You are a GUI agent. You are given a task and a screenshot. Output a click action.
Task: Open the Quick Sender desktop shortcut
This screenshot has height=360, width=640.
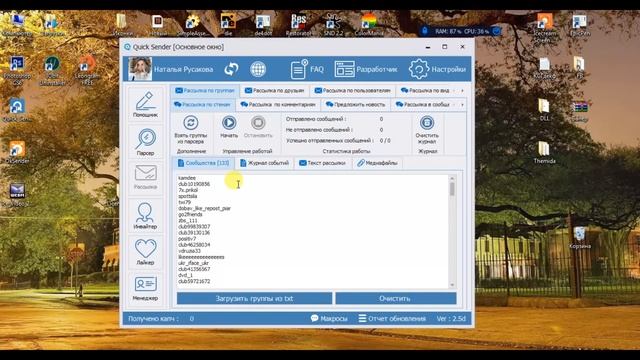(17, 110)
